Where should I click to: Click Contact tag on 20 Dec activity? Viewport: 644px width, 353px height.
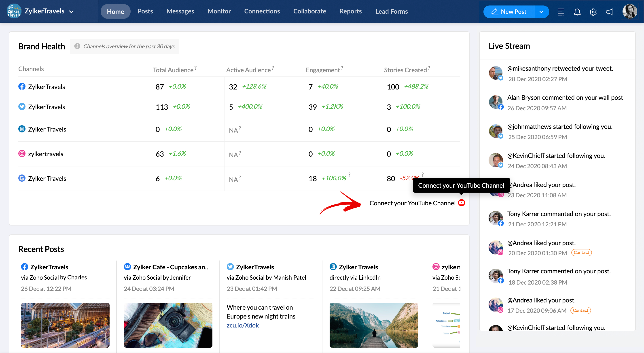(x=581, y=252)
